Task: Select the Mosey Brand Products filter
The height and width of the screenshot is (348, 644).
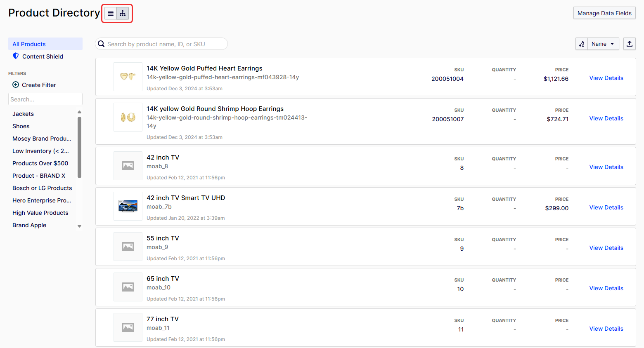Action: click(x=42, y=139)
